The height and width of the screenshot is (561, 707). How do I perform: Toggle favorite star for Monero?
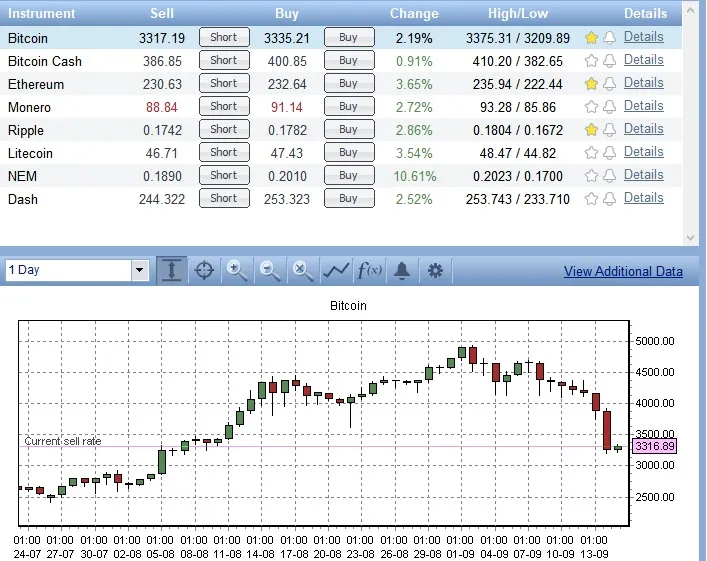coord(591,107)
